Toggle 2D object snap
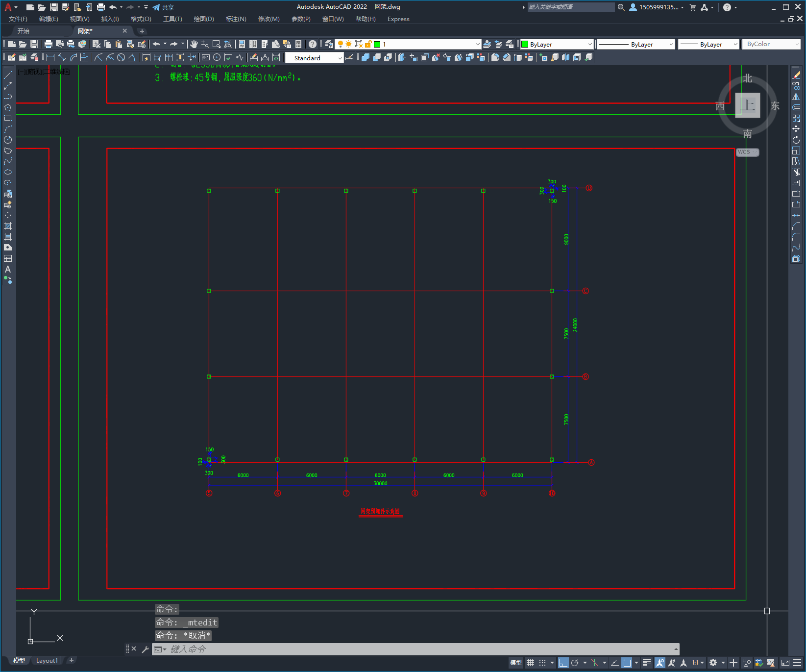The width and height of the screenshot is (806, 672). coord(627,663)
